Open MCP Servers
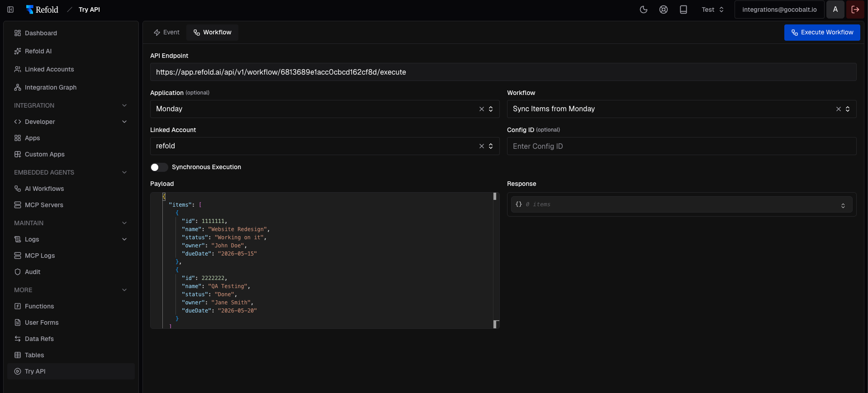Image resolution: width=868 pixels, height=393 pixels. (71, 205)
